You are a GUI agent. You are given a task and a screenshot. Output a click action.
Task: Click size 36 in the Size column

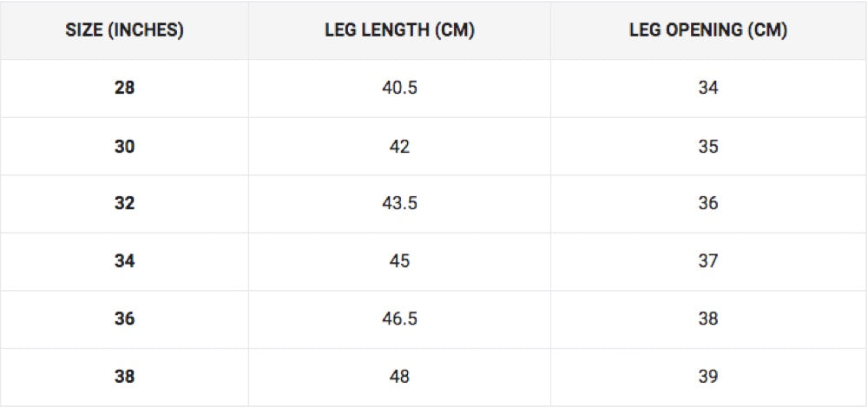124,319
